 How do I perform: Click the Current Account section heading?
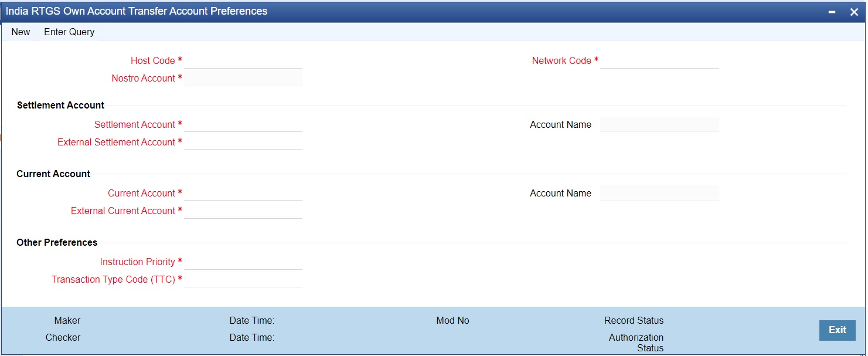click(x=53, y=174)
